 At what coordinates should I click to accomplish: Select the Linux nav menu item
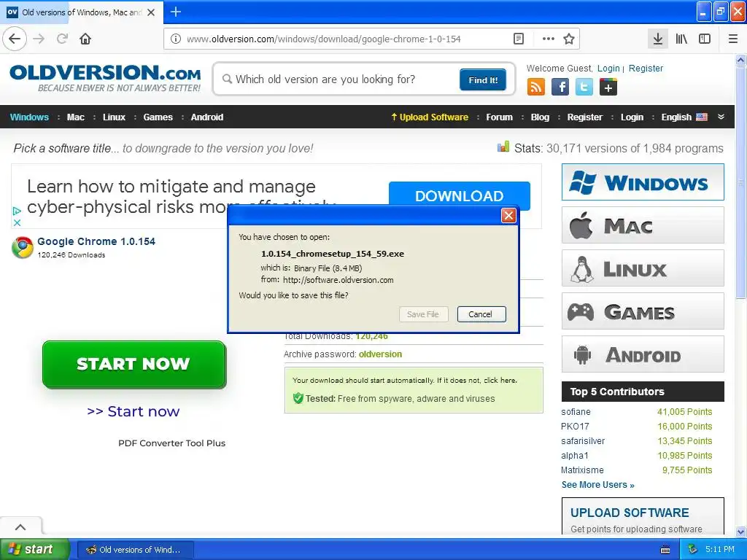[114, 117]
